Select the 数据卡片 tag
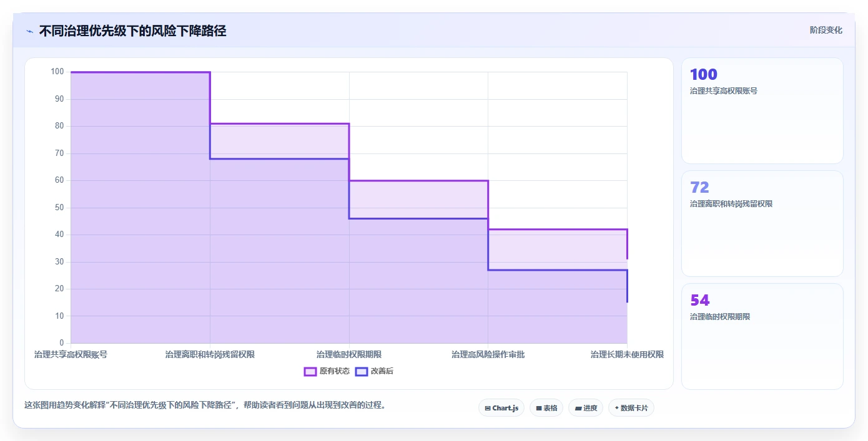The image size is (868, 441). [x=631, y=408]
